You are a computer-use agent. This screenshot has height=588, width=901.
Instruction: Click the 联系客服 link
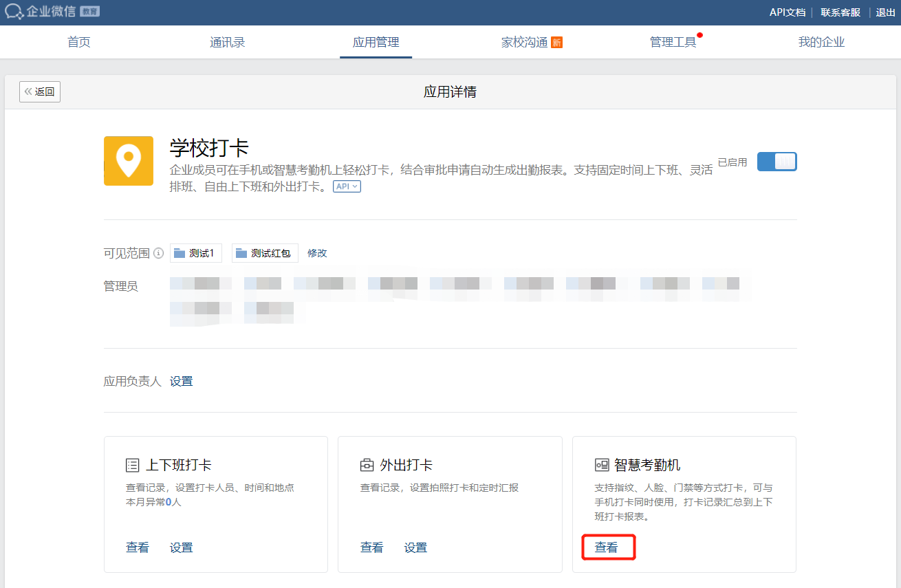840,12
